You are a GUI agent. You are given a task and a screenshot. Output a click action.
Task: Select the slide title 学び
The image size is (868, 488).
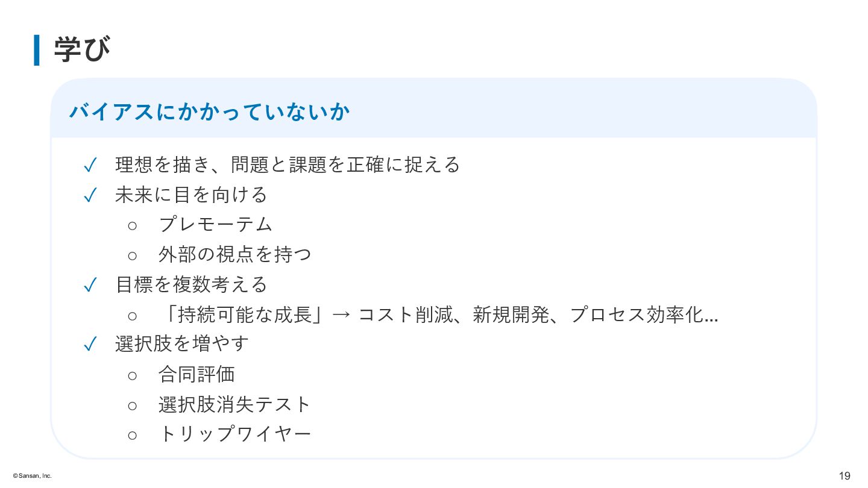pos(83,50)
